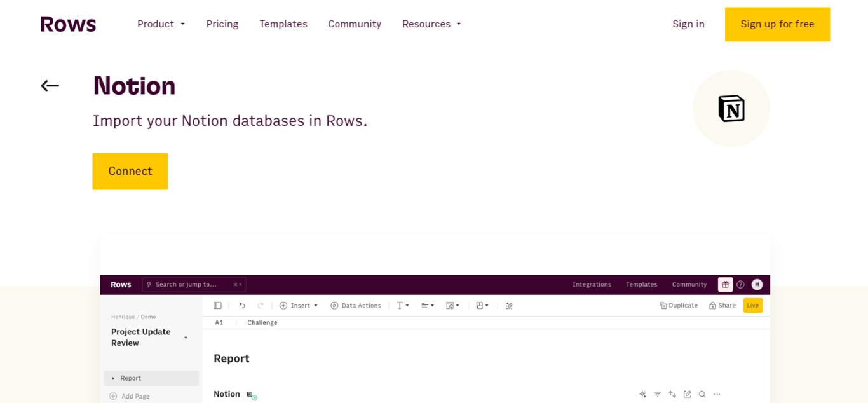
Task: Click the Challenge formula bar text
Action: [x=262, y=323]
